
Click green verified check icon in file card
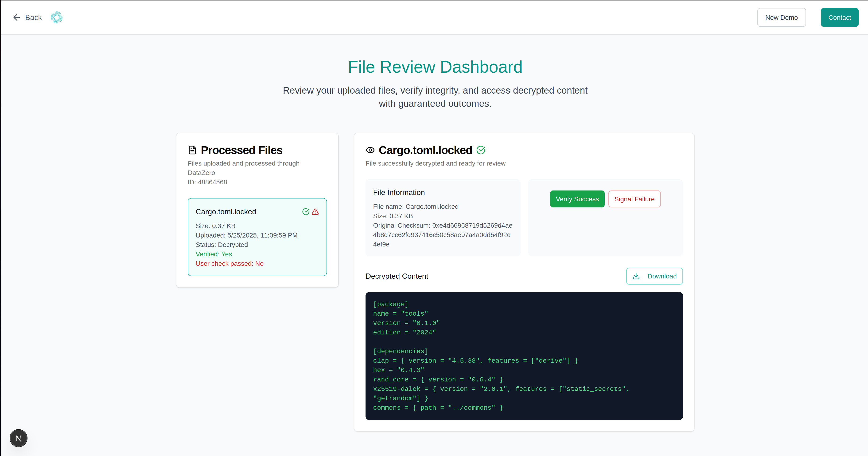[306, 211]
